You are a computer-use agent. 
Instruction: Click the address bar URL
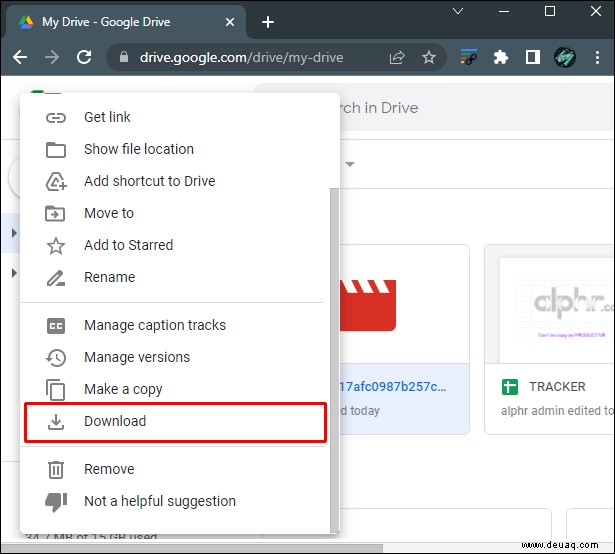click(x=242, y=58)
